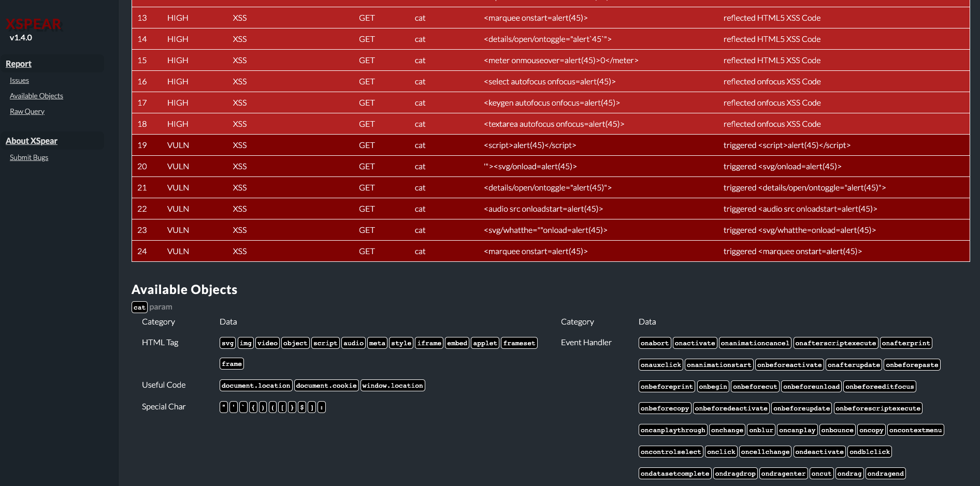Click the 'ondragend' handler badge
980x486 pixels.
(x=886, y=474)
